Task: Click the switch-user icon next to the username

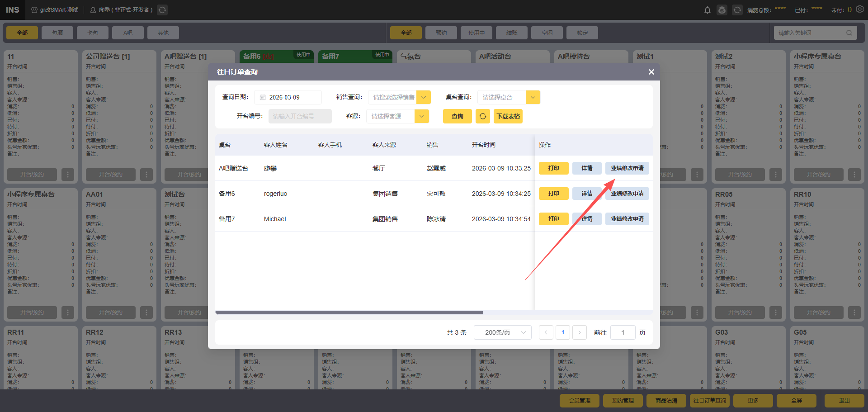Action: pos(162,10)
